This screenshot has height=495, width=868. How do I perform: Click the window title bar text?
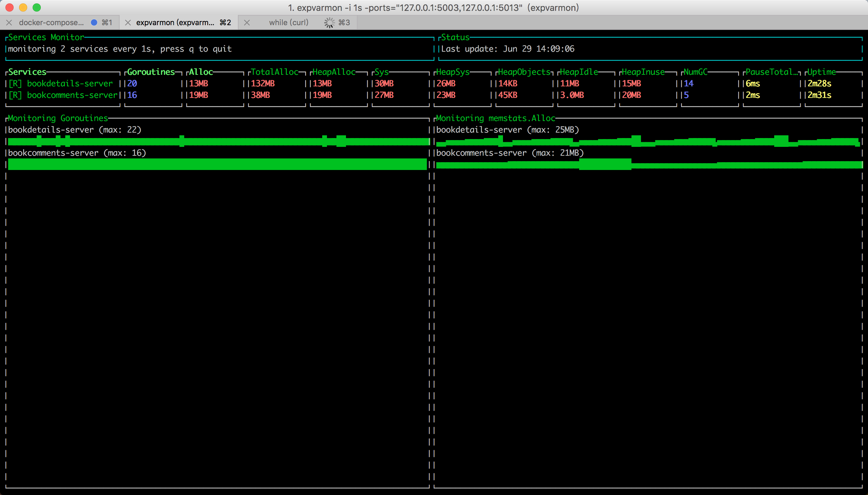[433, 7]
